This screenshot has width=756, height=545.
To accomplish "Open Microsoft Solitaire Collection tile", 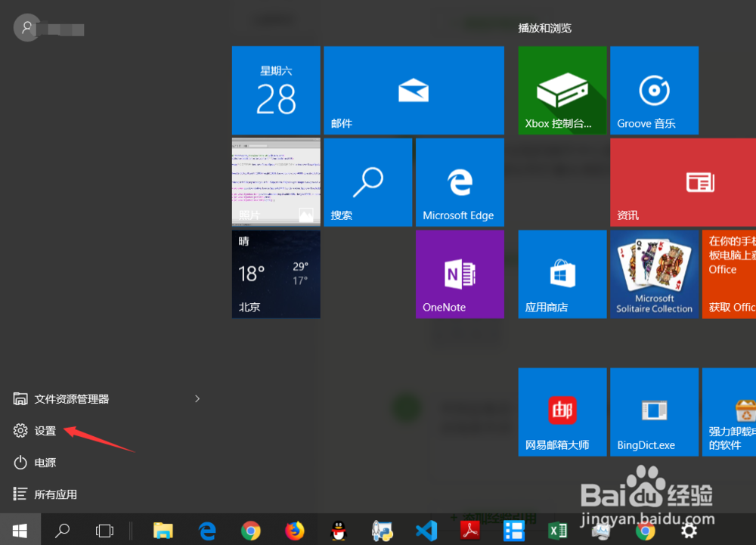I will pyautogui.click(x=654, y=274).
